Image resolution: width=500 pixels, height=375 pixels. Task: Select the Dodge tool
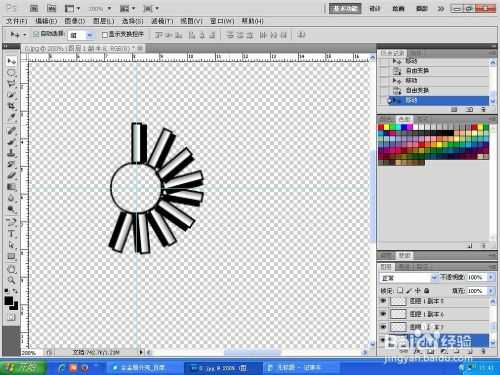pos(12,209)
